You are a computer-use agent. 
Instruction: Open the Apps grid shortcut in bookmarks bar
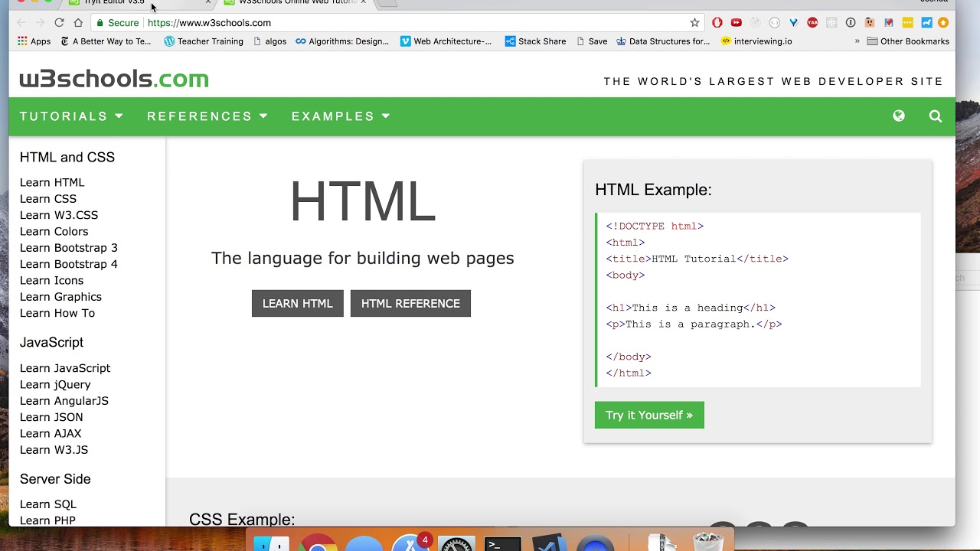pos(34,41)
